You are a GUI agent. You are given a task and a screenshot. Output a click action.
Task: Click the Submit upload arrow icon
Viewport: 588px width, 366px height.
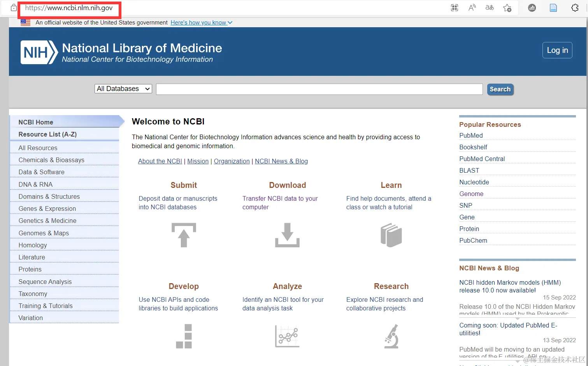pyautogui.click(x=184, y=235)
